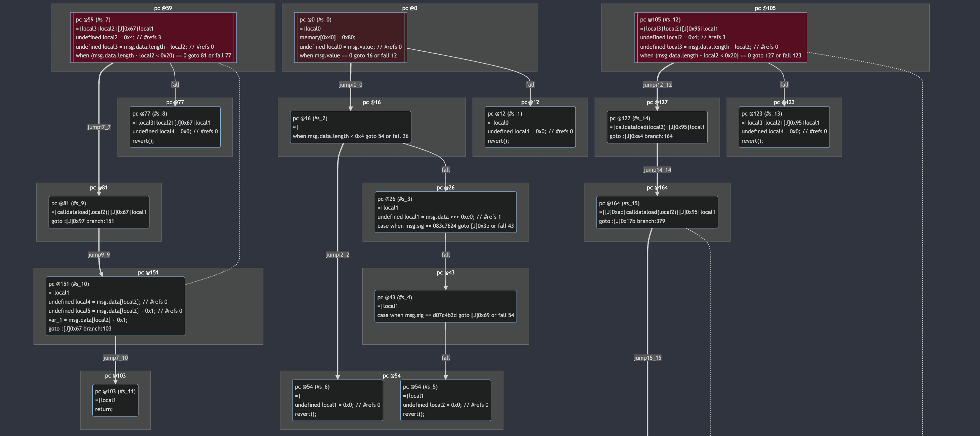Click the pc @151 cluster title
Image resolution: width=980 pixels, height=436 pixels.
148,272
